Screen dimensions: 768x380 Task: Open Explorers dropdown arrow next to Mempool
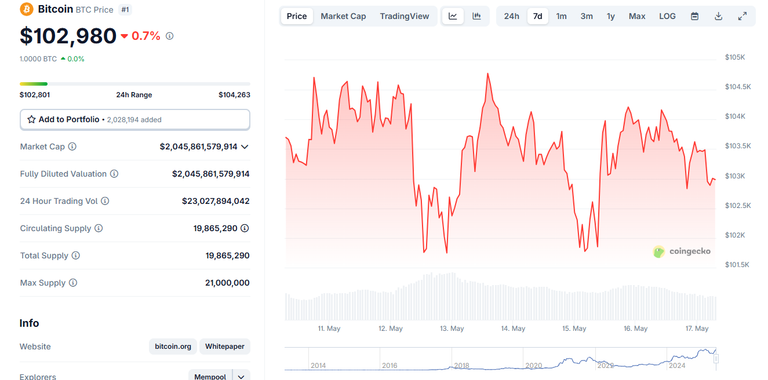(x=241, y=377)
